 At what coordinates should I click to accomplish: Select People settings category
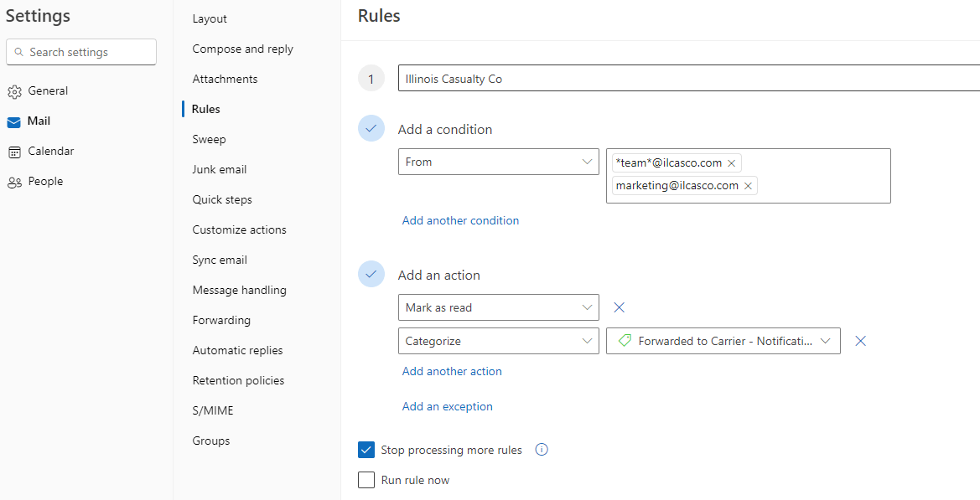[x=45, y=182]
